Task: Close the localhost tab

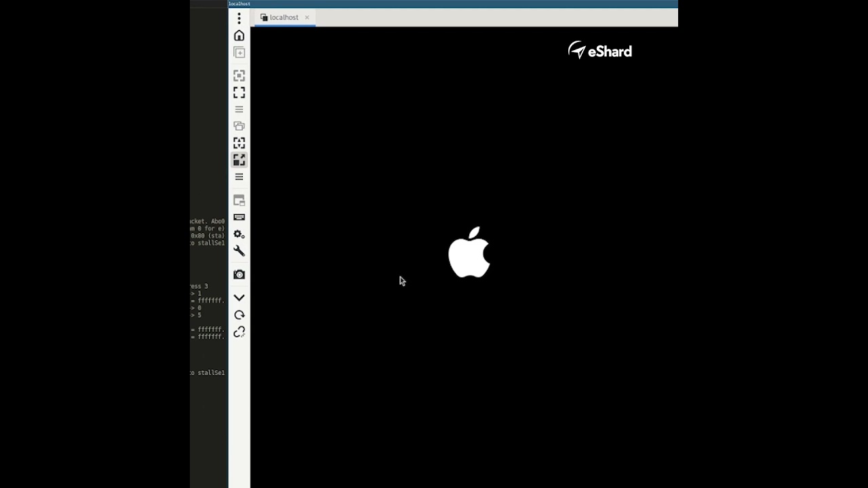Action: click(307, 18)
